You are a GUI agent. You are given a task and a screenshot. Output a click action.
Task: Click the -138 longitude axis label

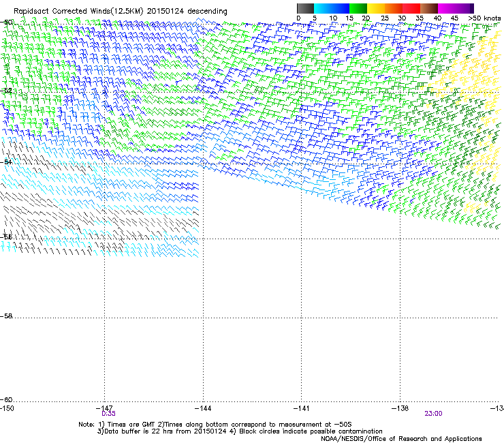pyautogui.click(x=400, y=408)
